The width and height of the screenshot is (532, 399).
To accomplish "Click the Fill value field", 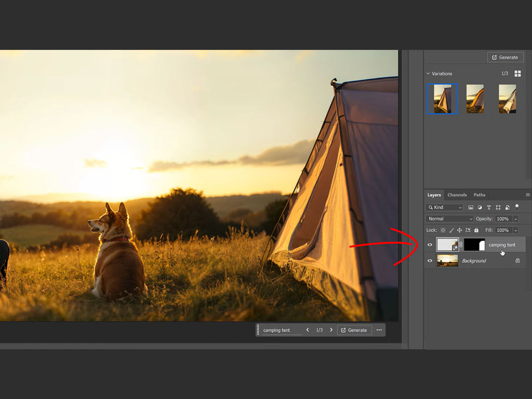I will (x=503, y=230).
